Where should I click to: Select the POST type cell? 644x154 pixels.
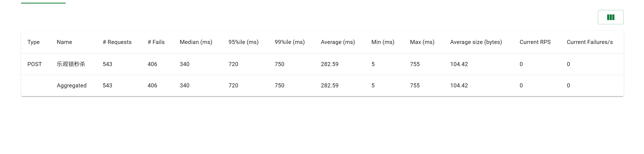point(35,64)
